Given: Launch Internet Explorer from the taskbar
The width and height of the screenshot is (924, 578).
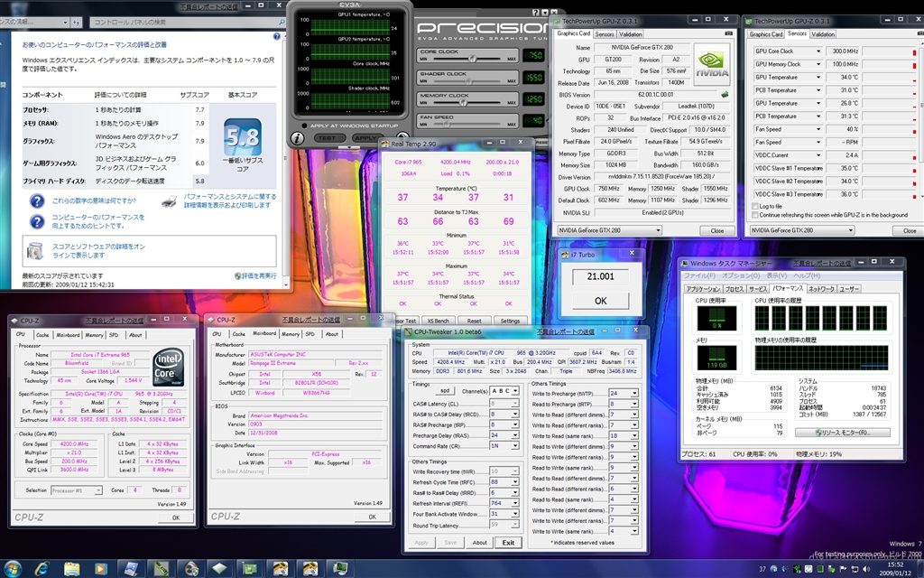Looking at the screenshot, I should tap(42, 568).
